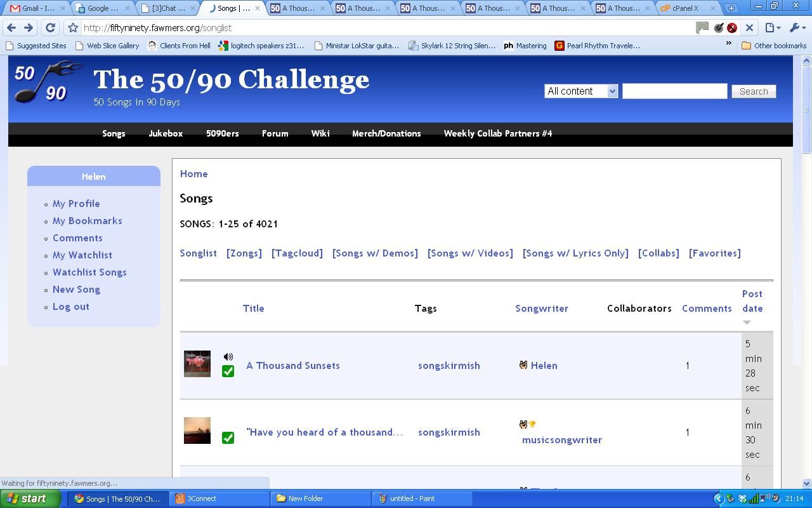
Task: Click the 50/90 music note logo
Action: [x=47, y=82]
